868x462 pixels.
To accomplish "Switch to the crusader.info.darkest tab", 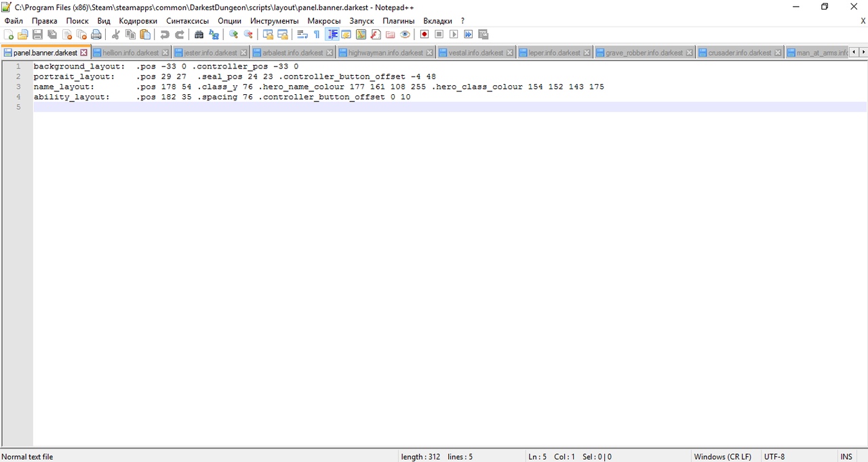I will 740,52.
